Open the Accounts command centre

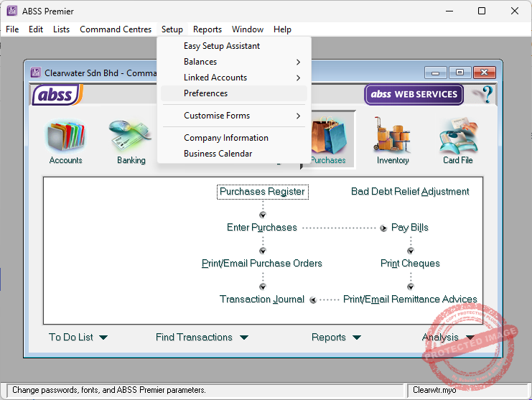(x=66, y=141)
